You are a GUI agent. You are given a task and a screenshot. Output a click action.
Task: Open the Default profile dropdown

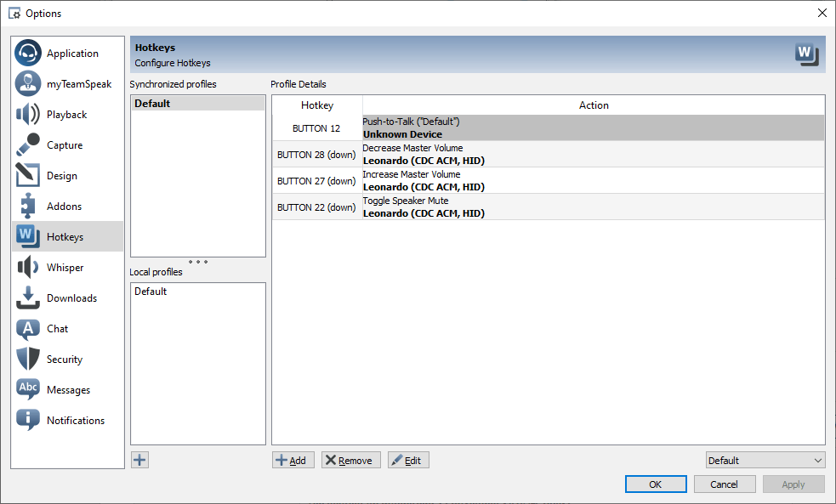[765, 461]
